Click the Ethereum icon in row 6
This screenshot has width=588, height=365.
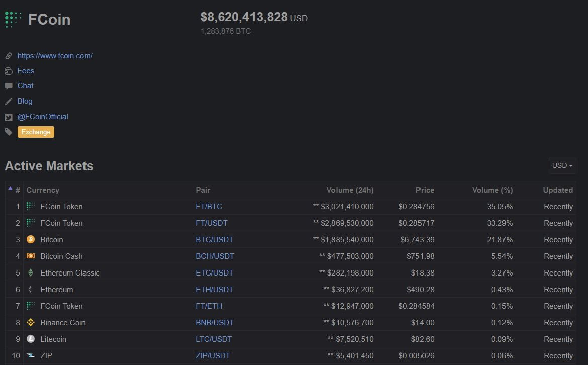coord(31,289)
